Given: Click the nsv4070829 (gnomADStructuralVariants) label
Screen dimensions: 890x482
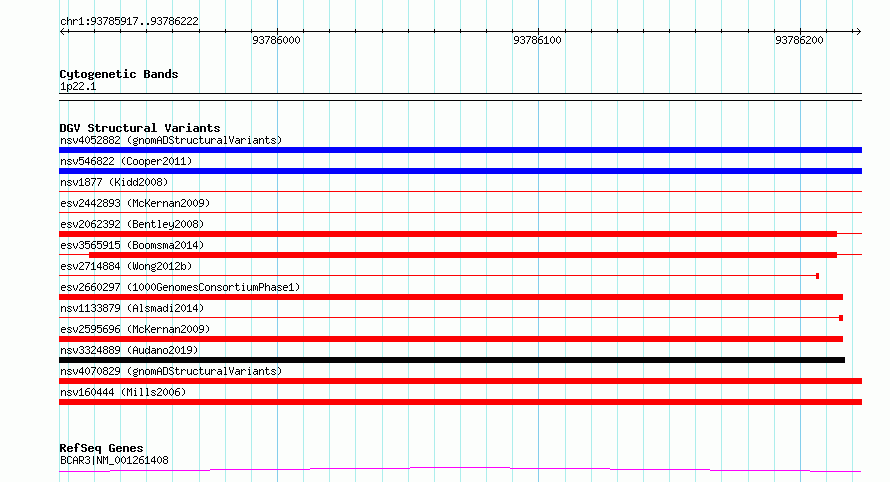Looking at the screenshot, I should (x=171, y=371).
